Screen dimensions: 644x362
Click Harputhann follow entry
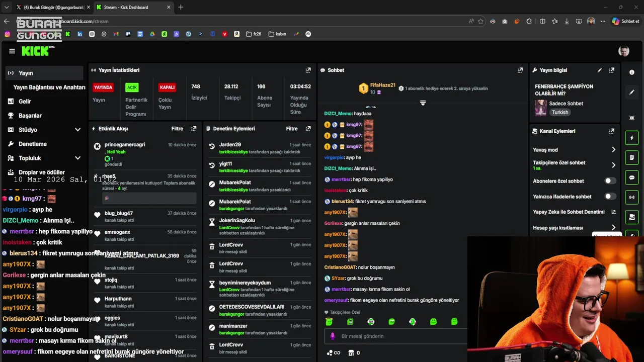(146, 302)
